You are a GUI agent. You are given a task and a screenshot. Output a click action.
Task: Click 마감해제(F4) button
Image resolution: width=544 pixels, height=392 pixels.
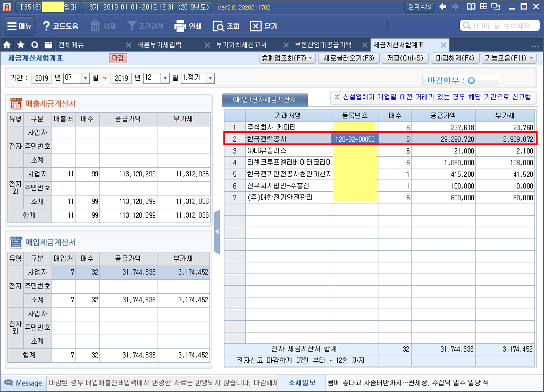point(455,58)
